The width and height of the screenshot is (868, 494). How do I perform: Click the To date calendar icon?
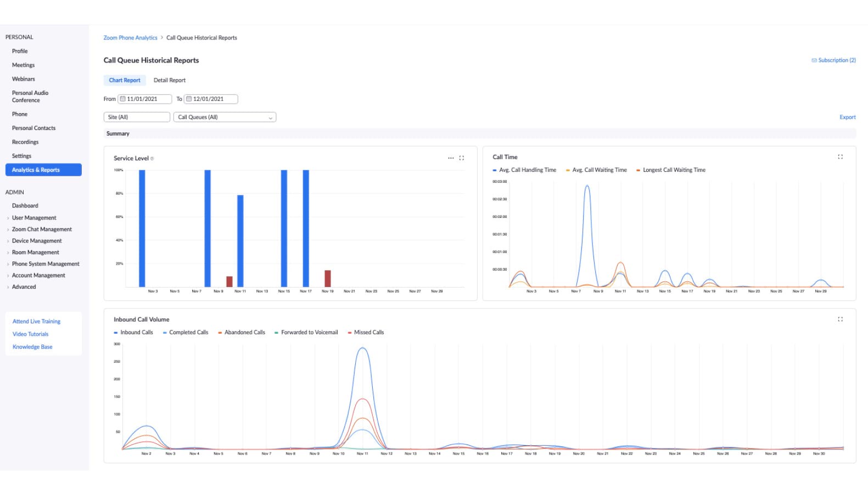(x=189, y=99)
